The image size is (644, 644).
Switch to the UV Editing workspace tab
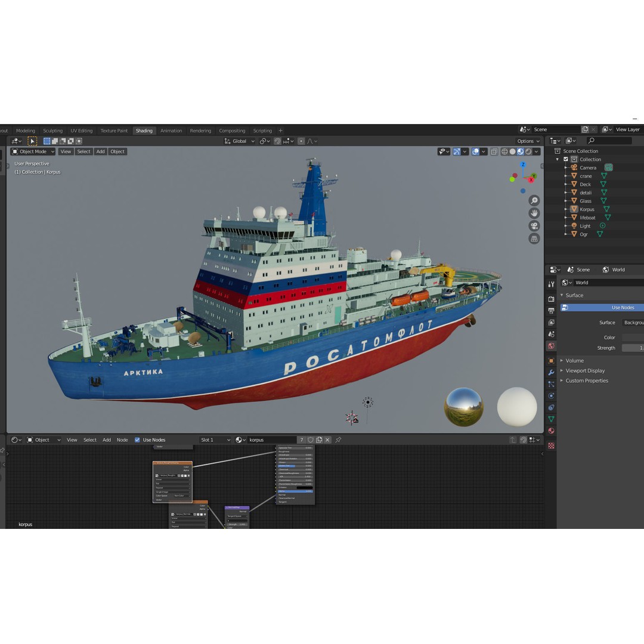point(81,131)
